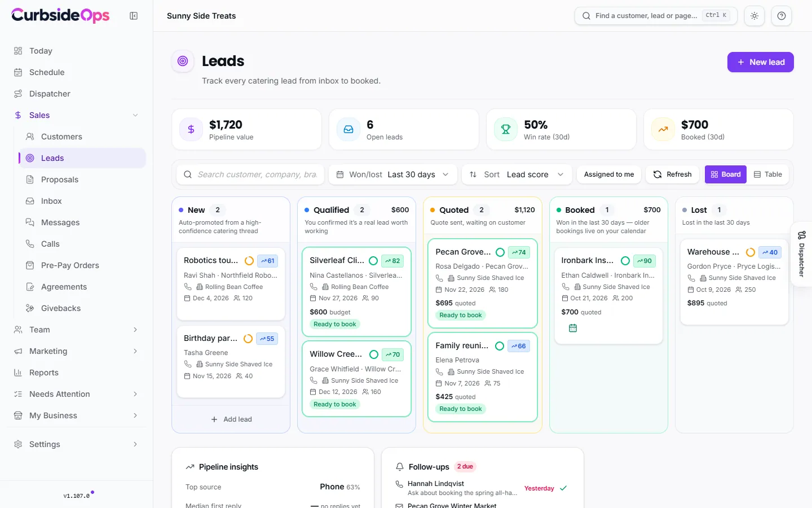The height and width of the screenshot is (508, 812).
Task: Click status circle on Silverleaf card
Action: (x=373, y=261)
